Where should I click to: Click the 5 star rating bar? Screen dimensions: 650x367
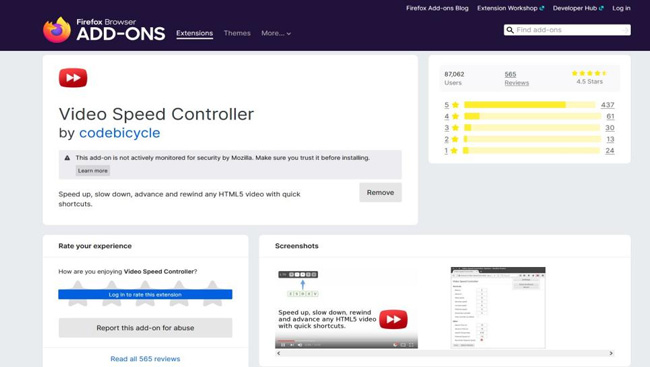(529, 105)
